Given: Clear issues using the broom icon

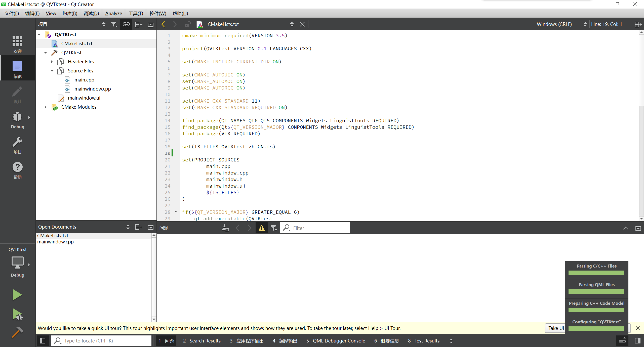Looking at the screenshot, I should (x=225, y=228).
